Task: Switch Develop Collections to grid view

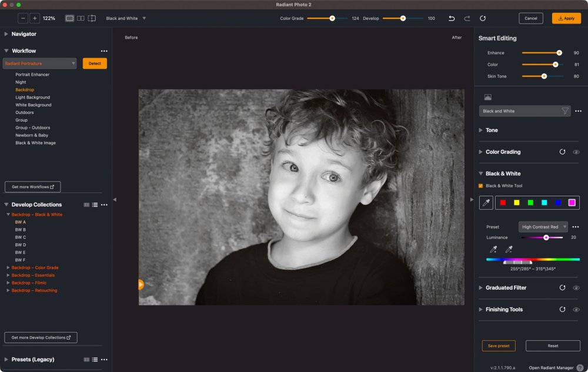Action: click(86, 205)
